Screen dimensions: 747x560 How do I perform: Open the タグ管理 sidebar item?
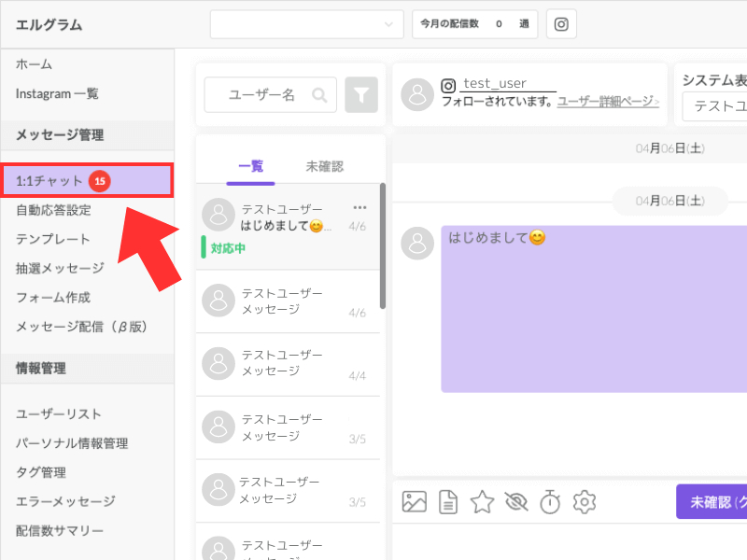pyautogui.click(x=41, y=472)
